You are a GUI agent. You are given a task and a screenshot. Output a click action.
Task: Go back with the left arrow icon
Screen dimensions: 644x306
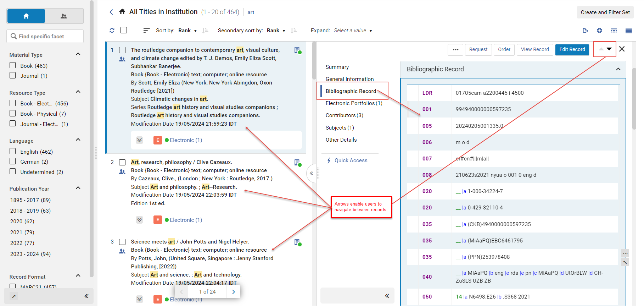click(x=111, y=12)
